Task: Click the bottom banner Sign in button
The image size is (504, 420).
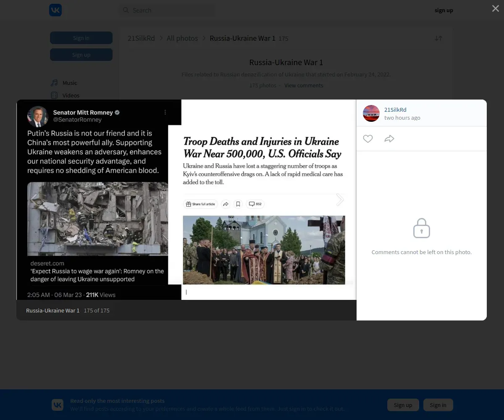Action: click(x=438, y=405)
